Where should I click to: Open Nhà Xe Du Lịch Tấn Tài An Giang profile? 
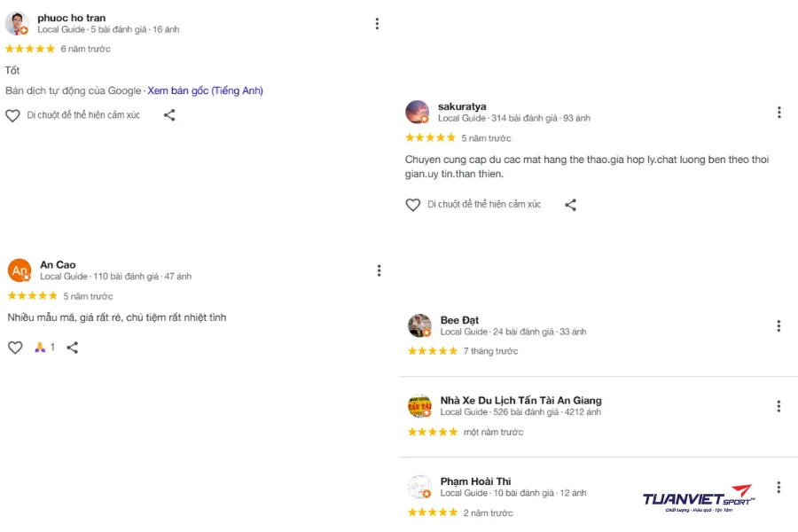[x=520, y=400]
